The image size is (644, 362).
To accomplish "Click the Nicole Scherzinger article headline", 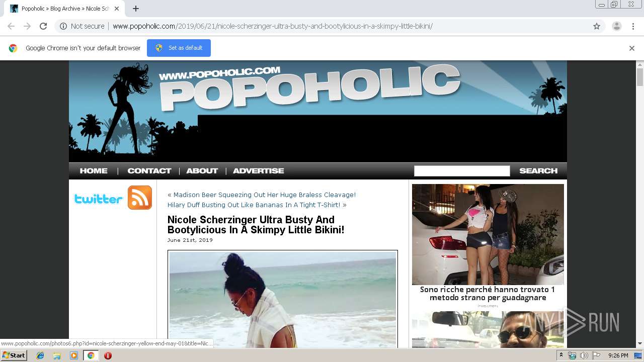I will pyautogui.click(x=256, y=225).
